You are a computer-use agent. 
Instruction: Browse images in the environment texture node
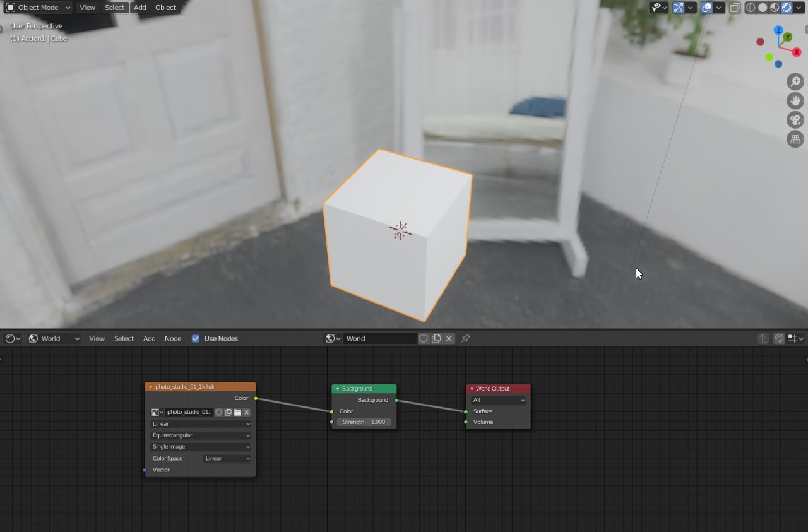[157, 412]
